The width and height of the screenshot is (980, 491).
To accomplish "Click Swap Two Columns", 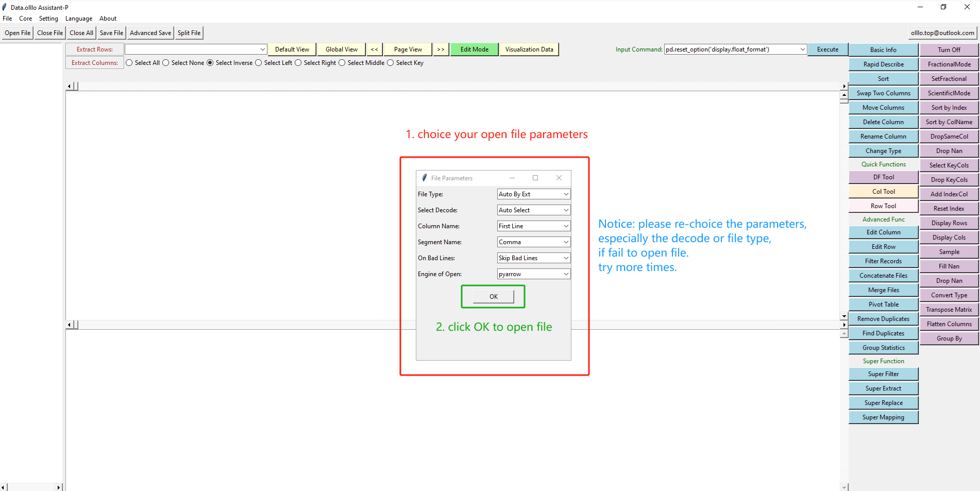I will pyautogui.click(x=883, y=93).
